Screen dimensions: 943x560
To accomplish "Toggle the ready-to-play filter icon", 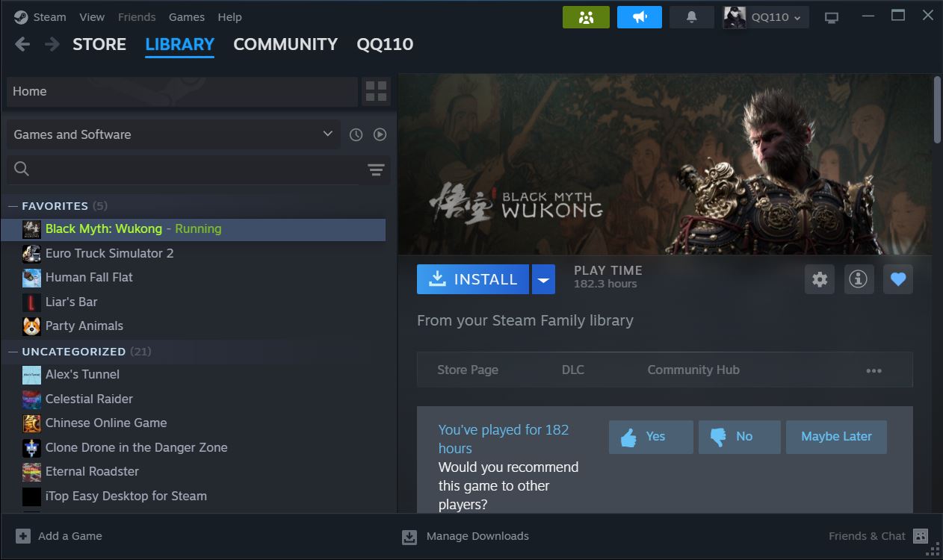I will 380,134.
